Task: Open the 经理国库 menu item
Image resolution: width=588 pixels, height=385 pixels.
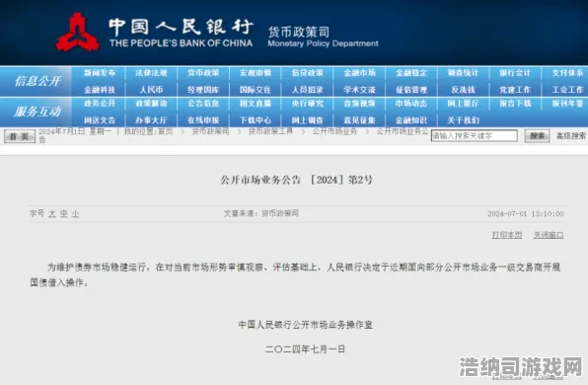Action: tap(203, 90)
